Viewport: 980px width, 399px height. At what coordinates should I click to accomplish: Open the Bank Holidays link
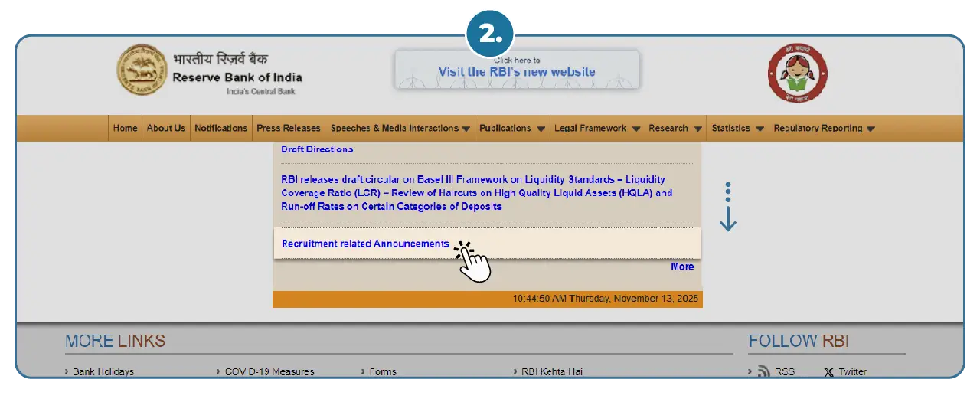[x=103, y=372]
